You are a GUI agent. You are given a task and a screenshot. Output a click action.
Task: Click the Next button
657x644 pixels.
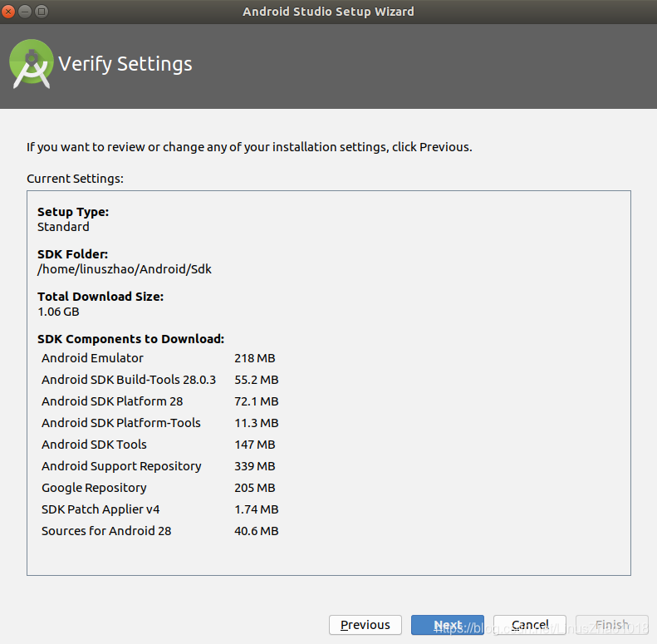[x=447, y=625]
